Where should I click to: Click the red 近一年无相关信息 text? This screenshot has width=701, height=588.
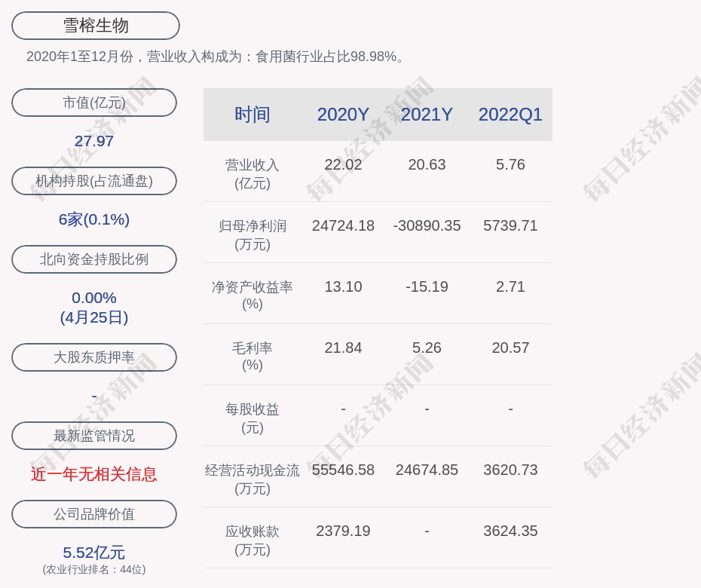click(x=94, y=474)
